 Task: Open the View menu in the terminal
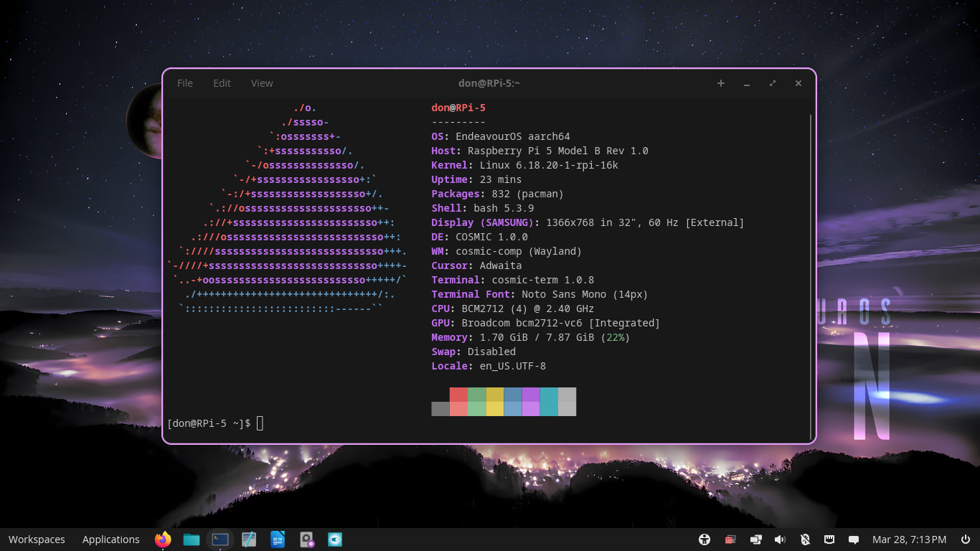coord(262,83)
